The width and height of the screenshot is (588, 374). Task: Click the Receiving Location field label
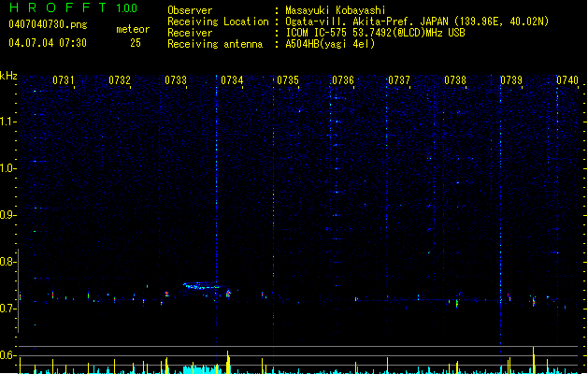(x=218, y=22)
